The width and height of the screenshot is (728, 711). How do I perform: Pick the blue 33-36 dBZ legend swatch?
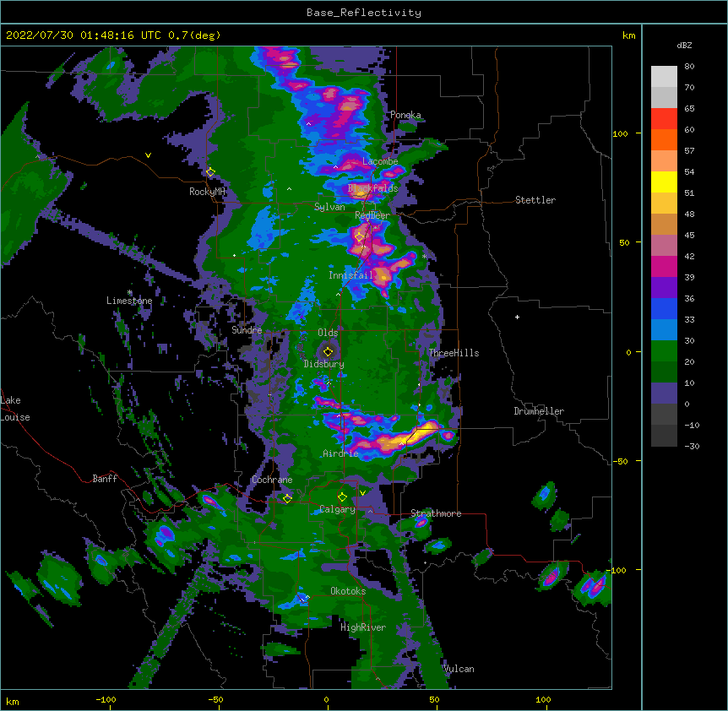click(x=664, y=308)
